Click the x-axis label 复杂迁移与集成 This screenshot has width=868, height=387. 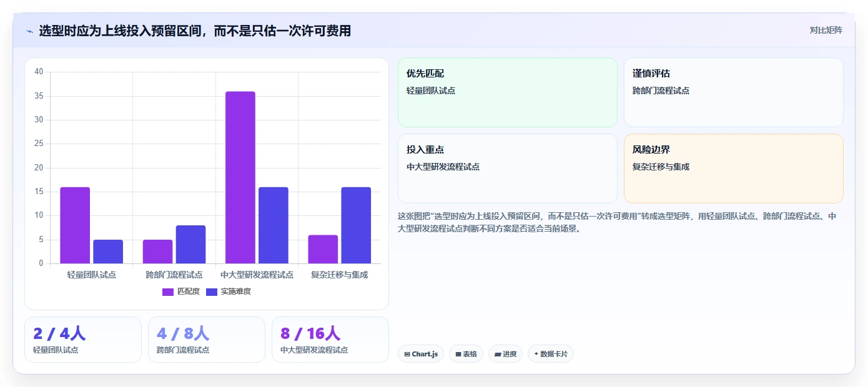click(340, 275)
